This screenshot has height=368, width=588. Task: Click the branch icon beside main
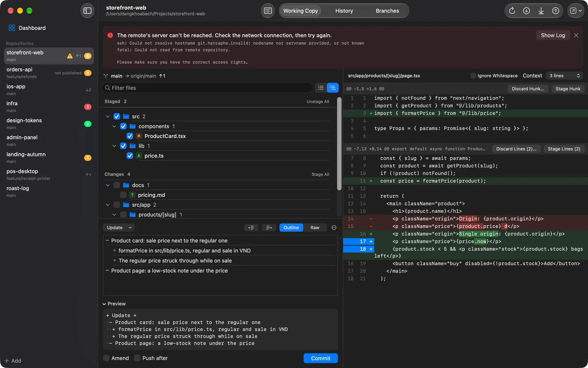tap(106, 76)
